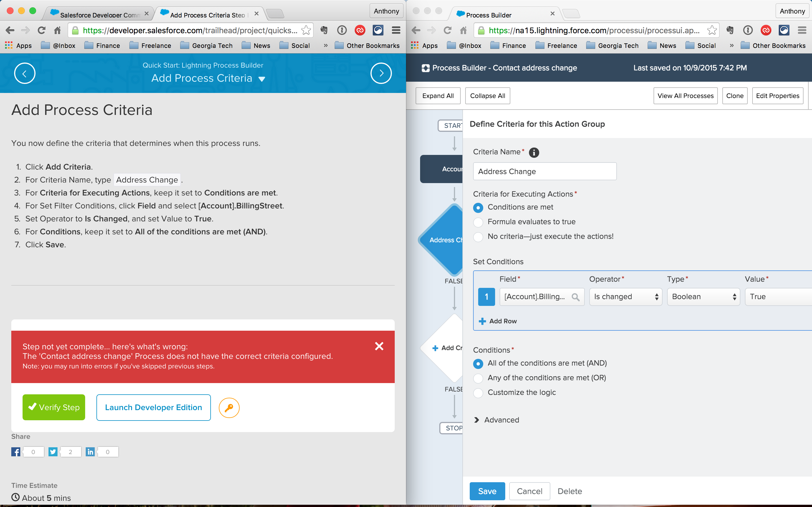Screen dimensions: 812x507
Task: Choose Any of the conditions are met (OR)
Action: [478, 378]
